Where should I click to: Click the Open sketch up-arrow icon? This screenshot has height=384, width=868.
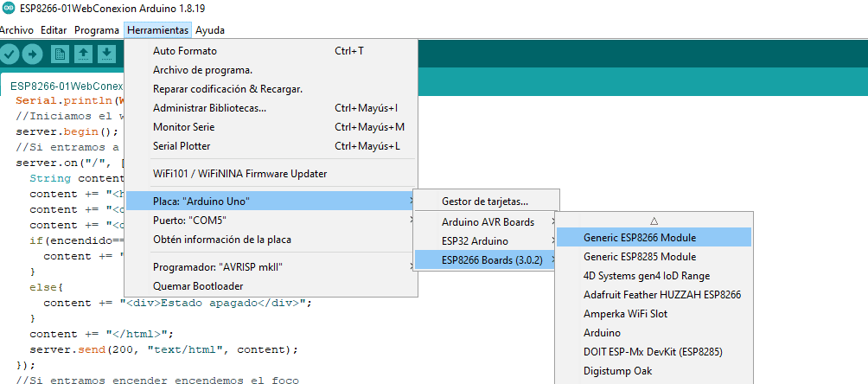pyautogui.click(x=83, y=54)
